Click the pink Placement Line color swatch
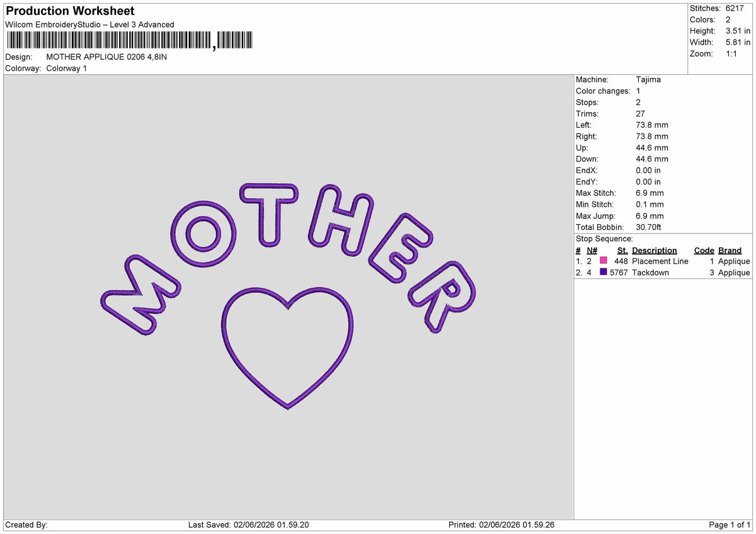This screenshot has width=756, height=534. 603,261
